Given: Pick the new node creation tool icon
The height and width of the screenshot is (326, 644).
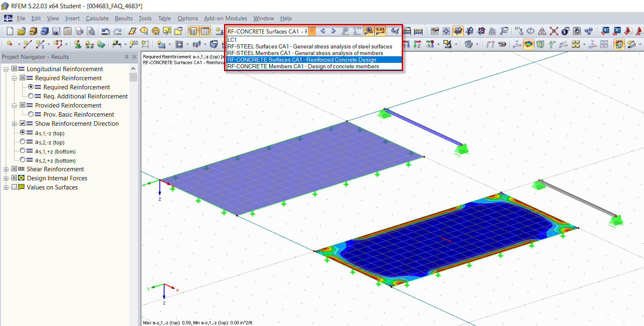Looking at the screenshot, I should tap(9, 43).
